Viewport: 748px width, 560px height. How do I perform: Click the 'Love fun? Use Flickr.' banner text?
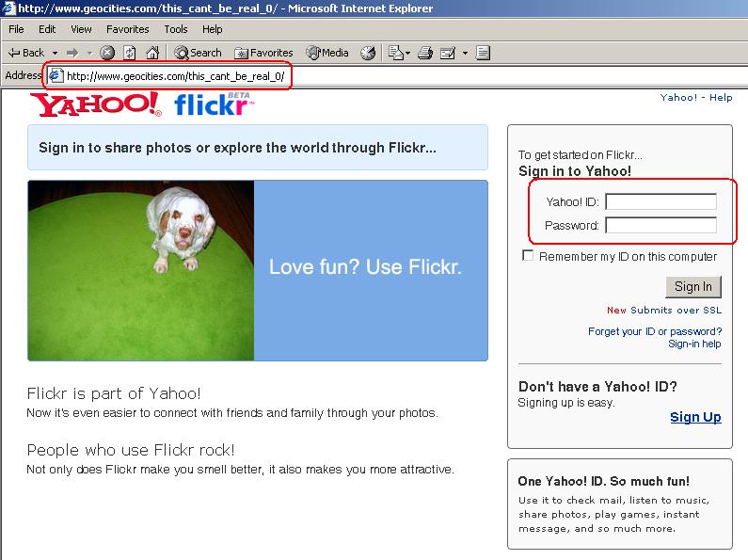(365, 267)
